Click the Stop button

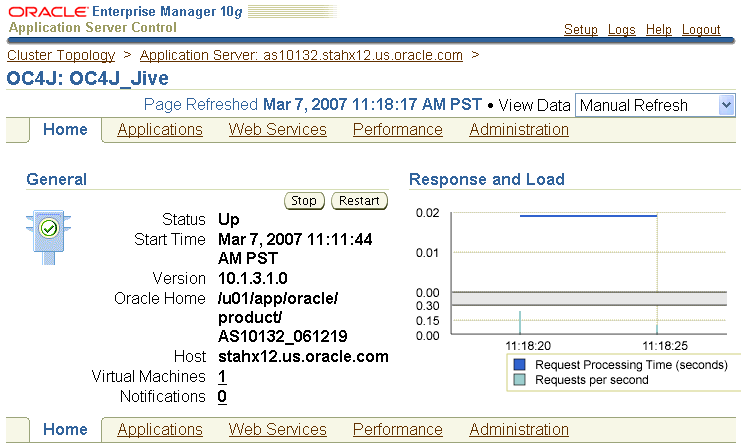[304, 201]
